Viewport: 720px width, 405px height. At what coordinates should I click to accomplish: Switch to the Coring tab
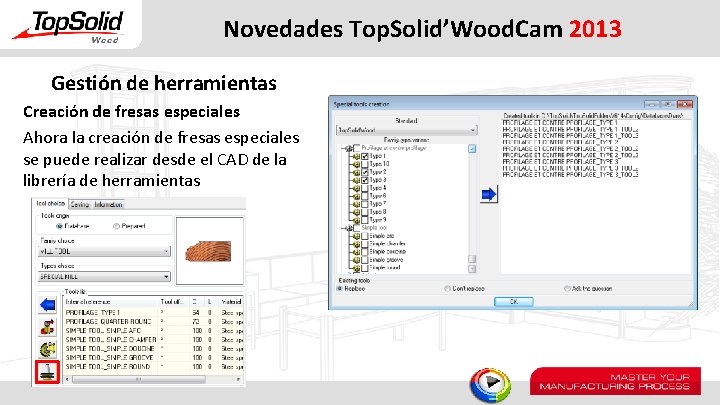(80, 205)
